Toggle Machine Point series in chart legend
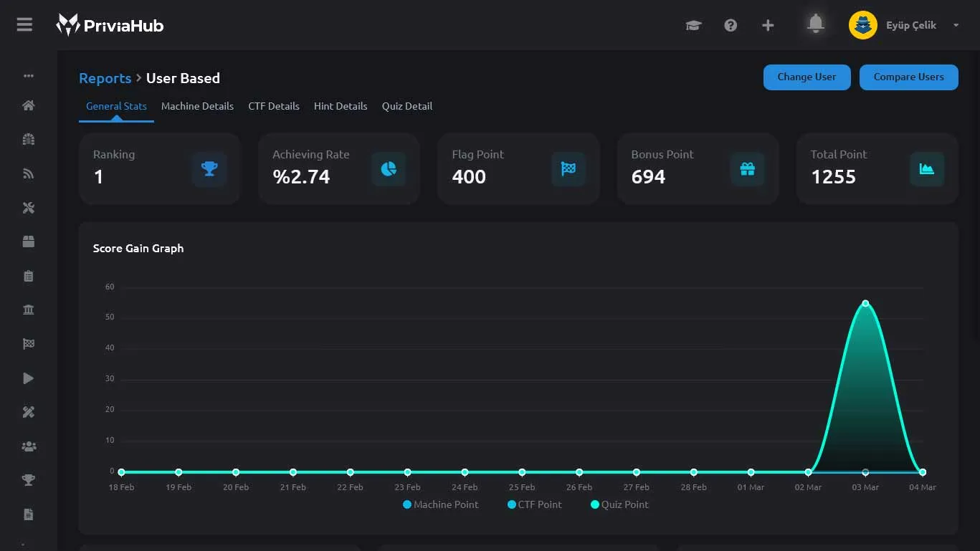980x551 pixels. [x=440, y=504]
